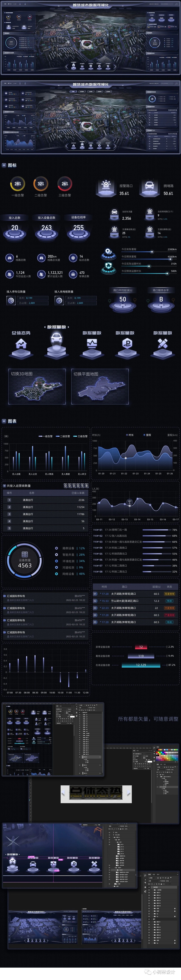
Task: Toggle the 时长 series legend
Action: click(130, 435)
